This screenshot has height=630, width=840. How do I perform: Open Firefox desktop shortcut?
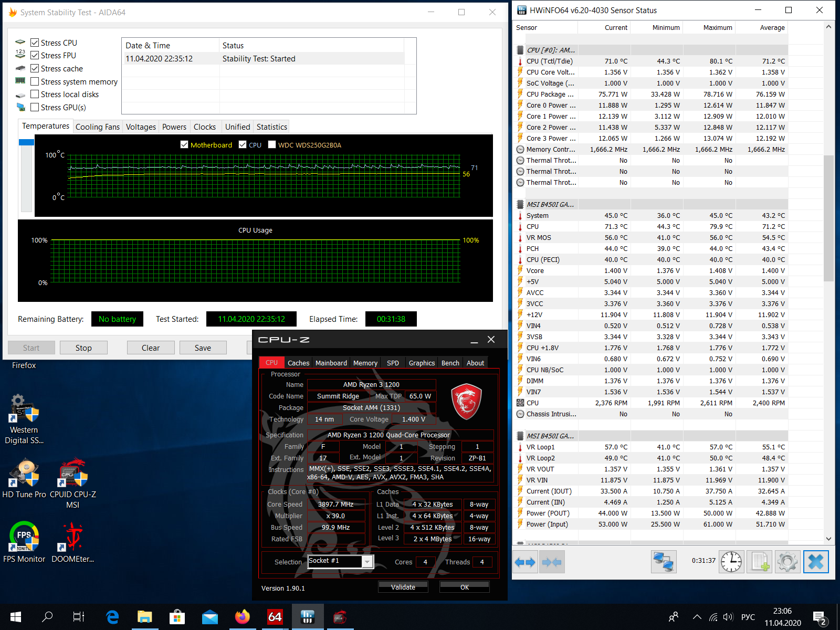pyautogui.click(x=24, y=365)
